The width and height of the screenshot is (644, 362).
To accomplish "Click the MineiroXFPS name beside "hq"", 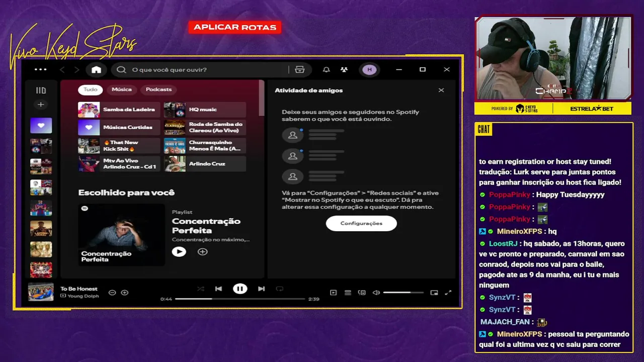I will 520,231.
